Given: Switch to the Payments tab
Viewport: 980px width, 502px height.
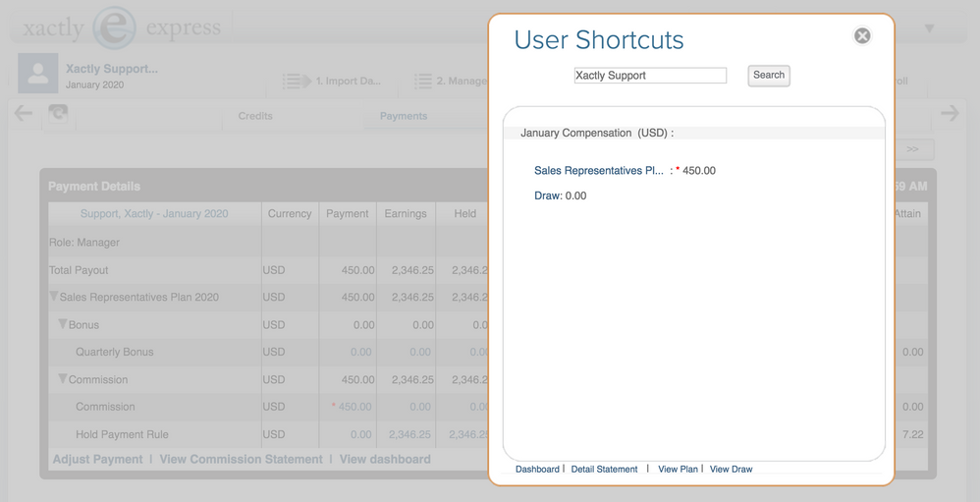Looking at the screenshot, I should coord(404,116).
